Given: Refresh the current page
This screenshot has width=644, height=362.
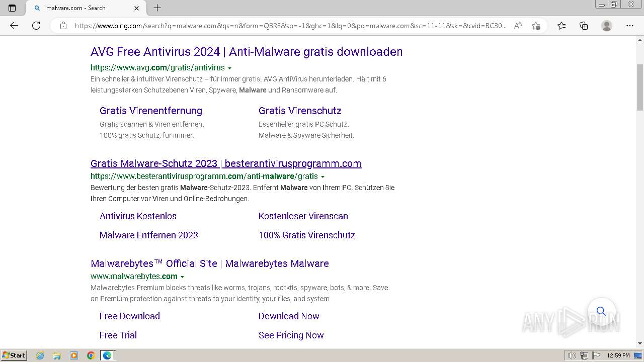Looking at the screenshot, I should pyautogui.click(x=36, y=26).
